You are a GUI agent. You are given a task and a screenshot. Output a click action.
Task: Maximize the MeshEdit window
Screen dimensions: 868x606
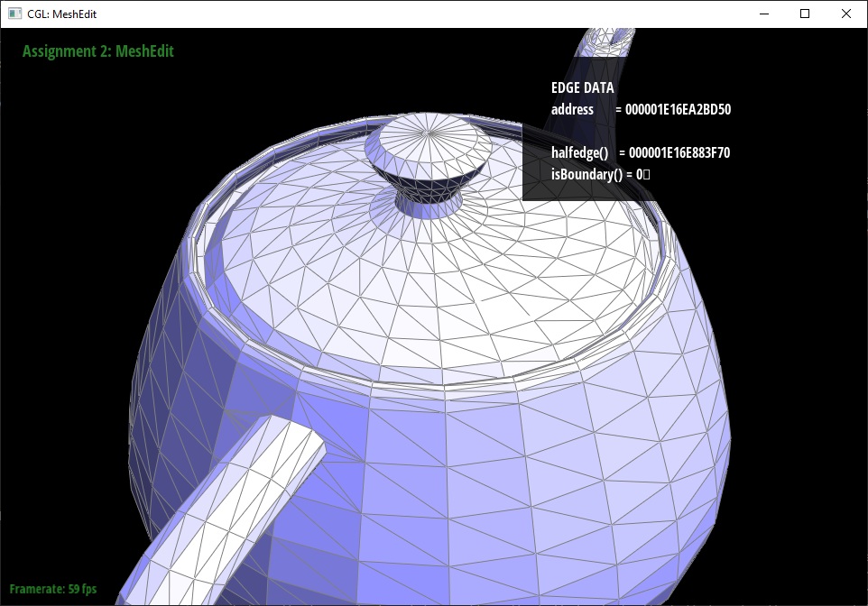click(x=805, y=14)
